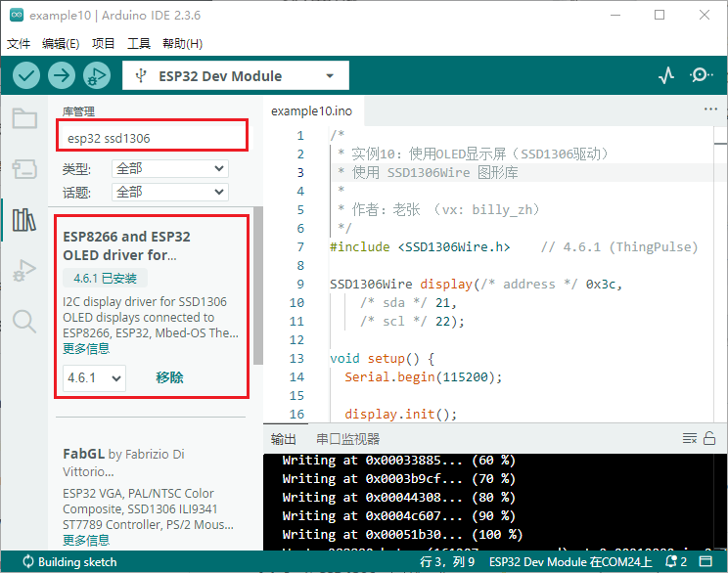Viewport: 728px width, 573px height.
Task: Toggle output word wrap lines icon
Action: coord(690,438)
